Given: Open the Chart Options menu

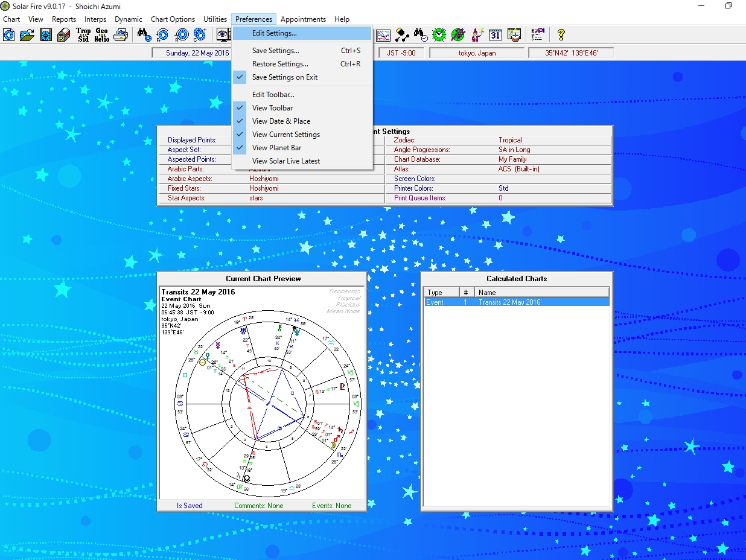Looking at the screenshot, I should [173, 19].
